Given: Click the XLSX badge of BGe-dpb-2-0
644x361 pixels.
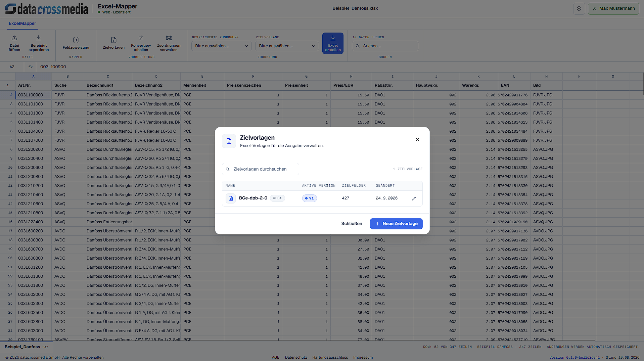Looking at the screenshot, I should click(277, 198).
